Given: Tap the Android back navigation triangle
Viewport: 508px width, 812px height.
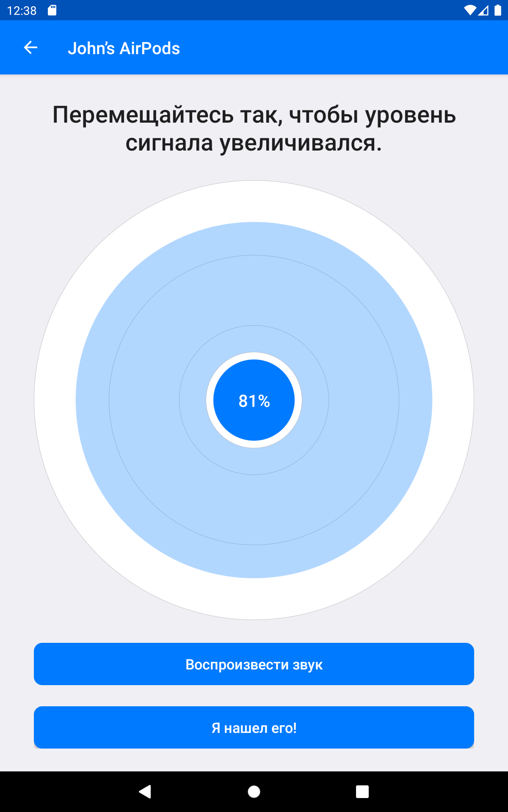Looking at the screenshot, I should [145, 792].
